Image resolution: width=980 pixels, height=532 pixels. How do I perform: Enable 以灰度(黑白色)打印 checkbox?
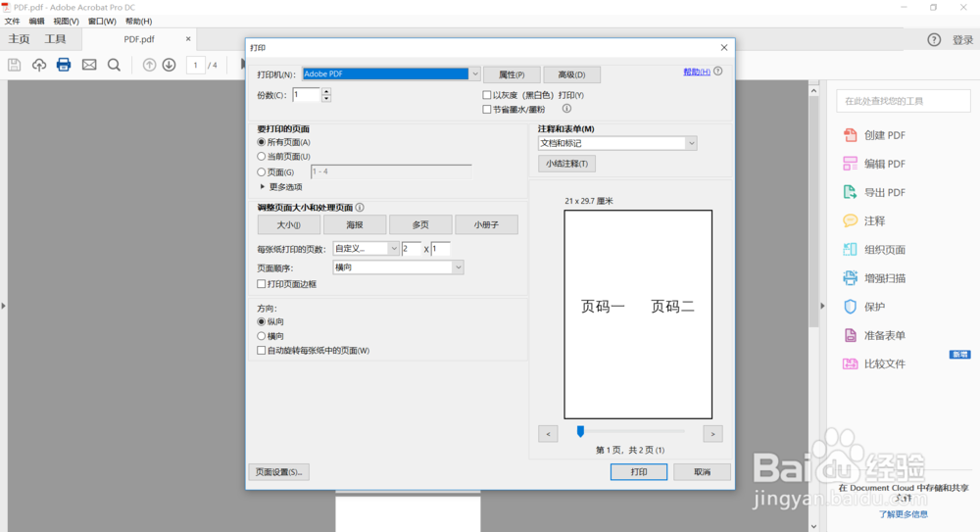click(x=487, y=95)
